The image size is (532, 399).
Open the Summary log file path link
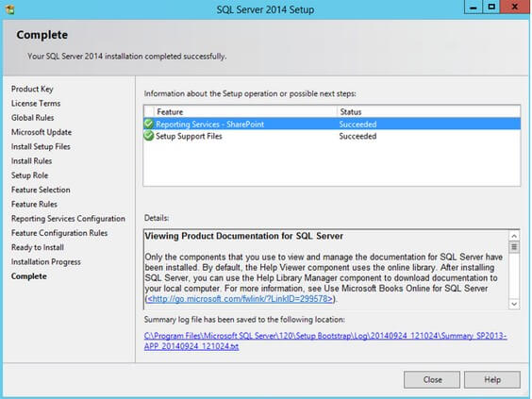tap(325, 341)
